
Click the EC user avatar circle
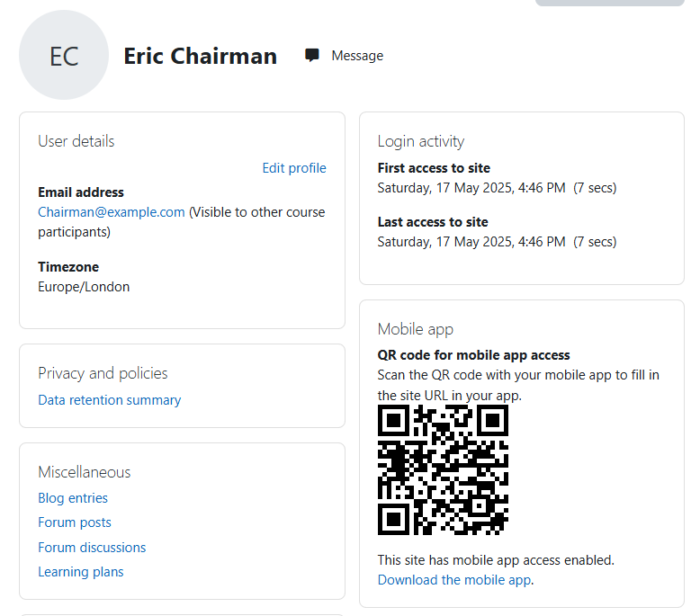(64, 56)
